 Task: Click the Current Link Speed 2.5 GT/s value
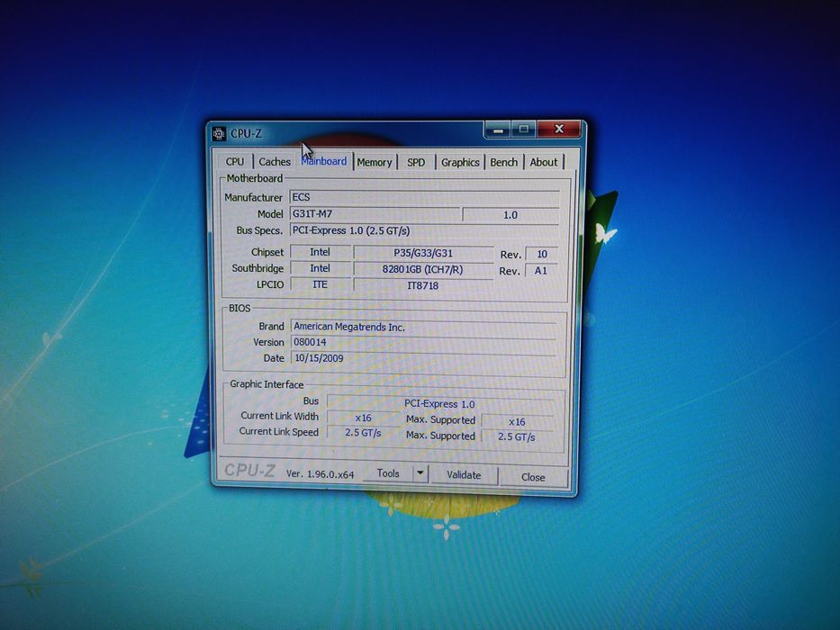click(x=363, y=432)
